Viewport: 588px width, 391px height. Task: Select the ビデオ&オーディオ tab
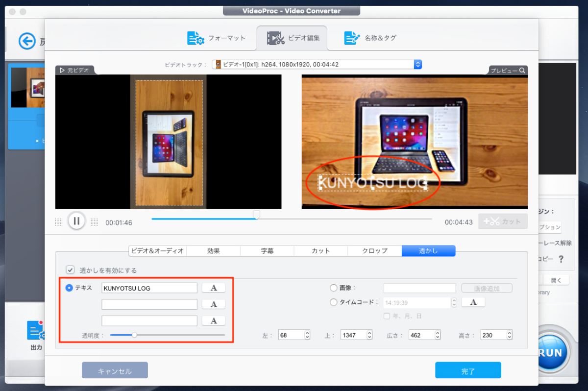click(157, 251)
